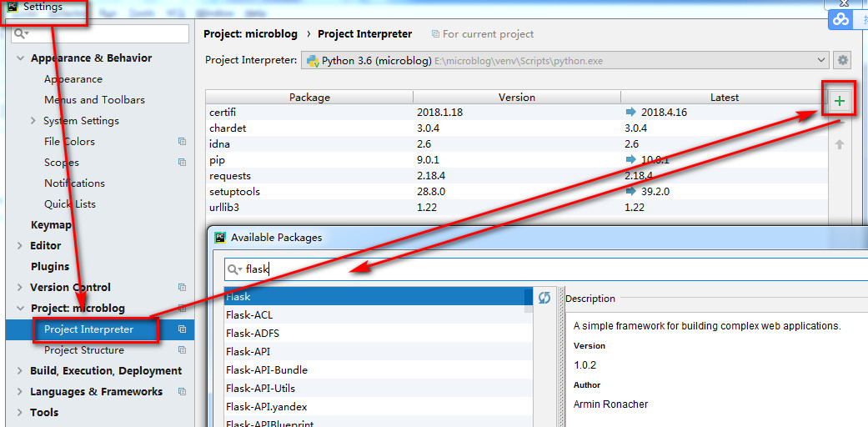Click the PyCharm icon in Available Packages title
The height and width of the screenshot is (427, 868).
[x=220, y=237]
